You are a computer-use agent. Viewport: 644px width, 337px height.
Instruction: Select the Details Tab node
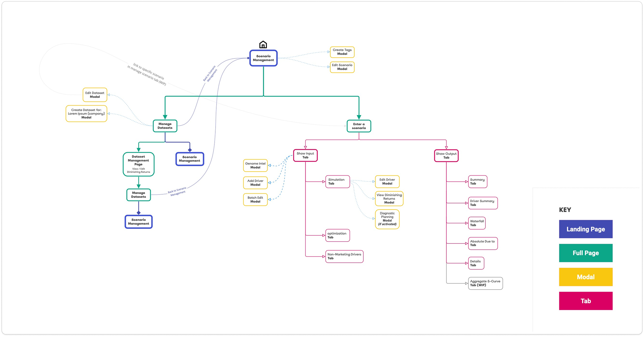click(x=476, y=263)
